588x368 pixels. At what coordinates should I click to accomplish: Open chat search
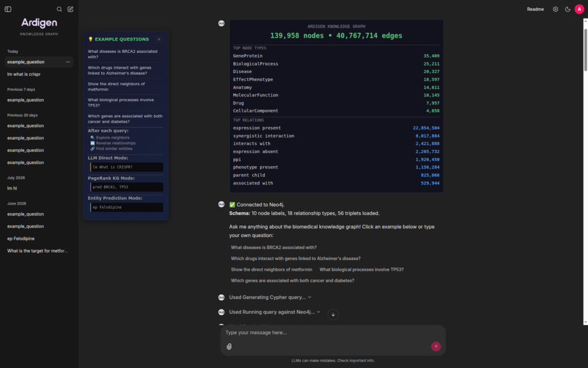click(59, 9)
